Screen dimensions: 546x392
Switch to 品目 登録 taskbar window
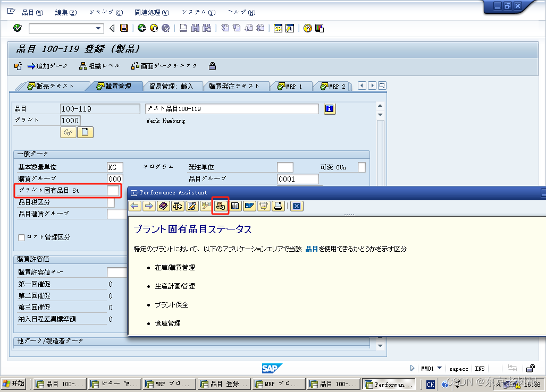pyautogui.click(x=224, y=384)
